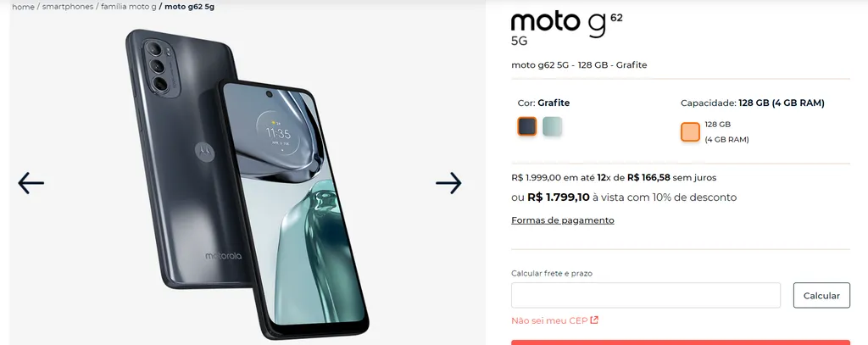The height and width of the screenshot is (345, 868).
Task: Click the Calcular button
Action: 821,295
